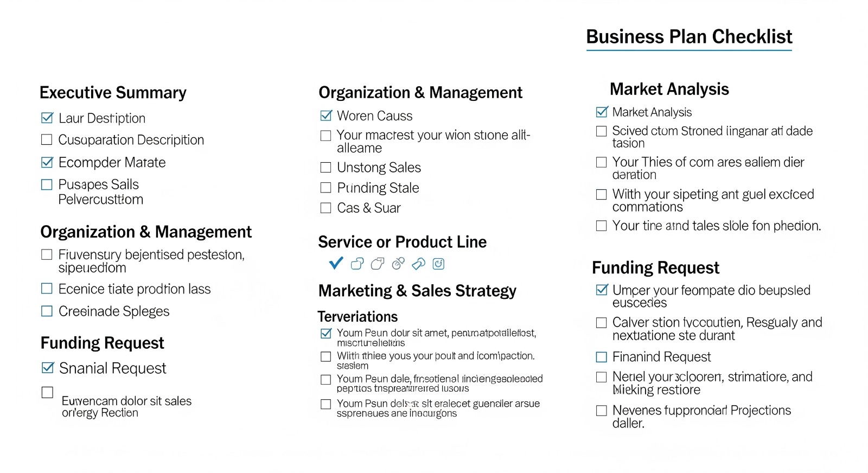Image resolution: width=868 pixels, height=473 pixels.
Task: Click the blue checkmark icon under Service or Product Line
Action: 336,263
